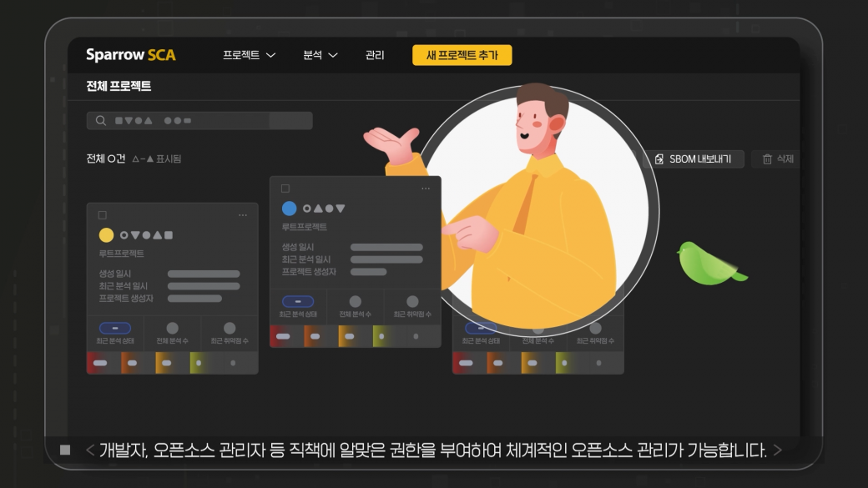Click 전체 분석 수 circle on blue-circle card
868x488 pixels.
(x=356, y=301)
